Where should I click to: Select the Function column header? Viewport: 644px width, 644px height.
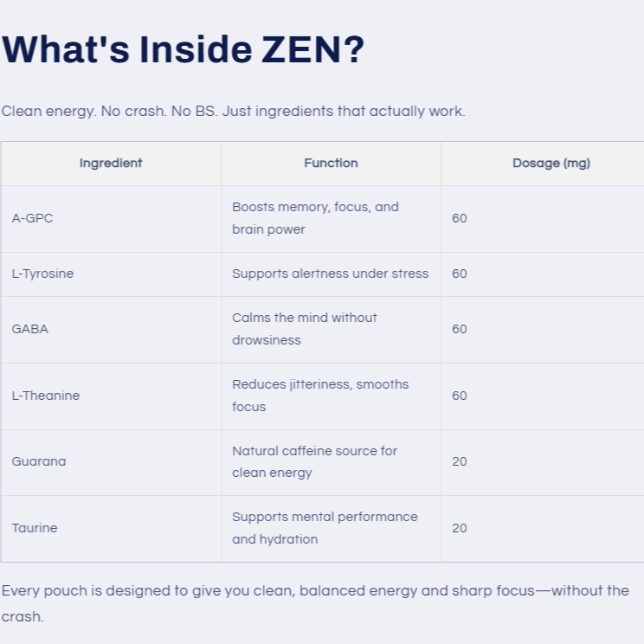[x=331, y=164]
